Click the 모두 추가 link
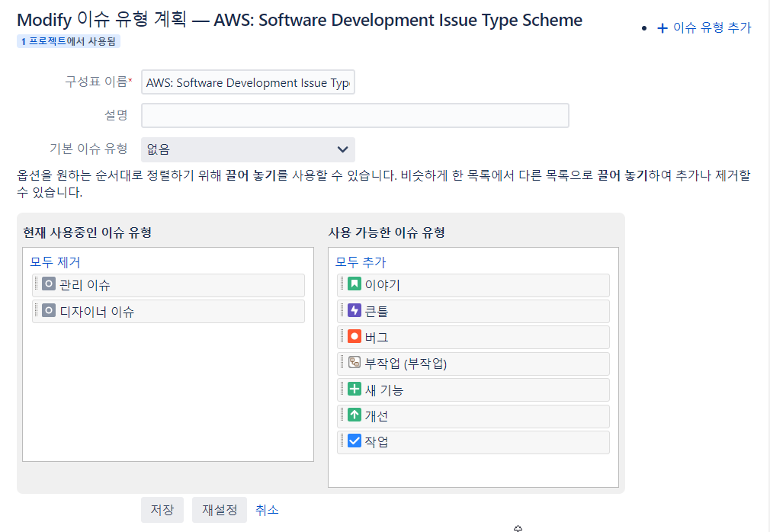770x532 pixels. coord(361,262)
